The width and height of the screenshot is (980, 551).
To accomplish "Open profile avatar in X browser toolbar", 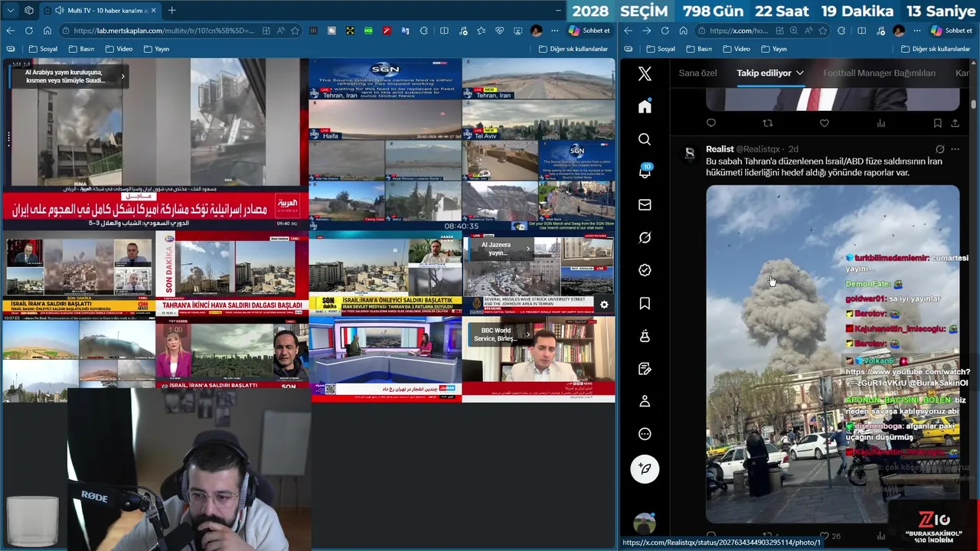I will coord(898,31).
